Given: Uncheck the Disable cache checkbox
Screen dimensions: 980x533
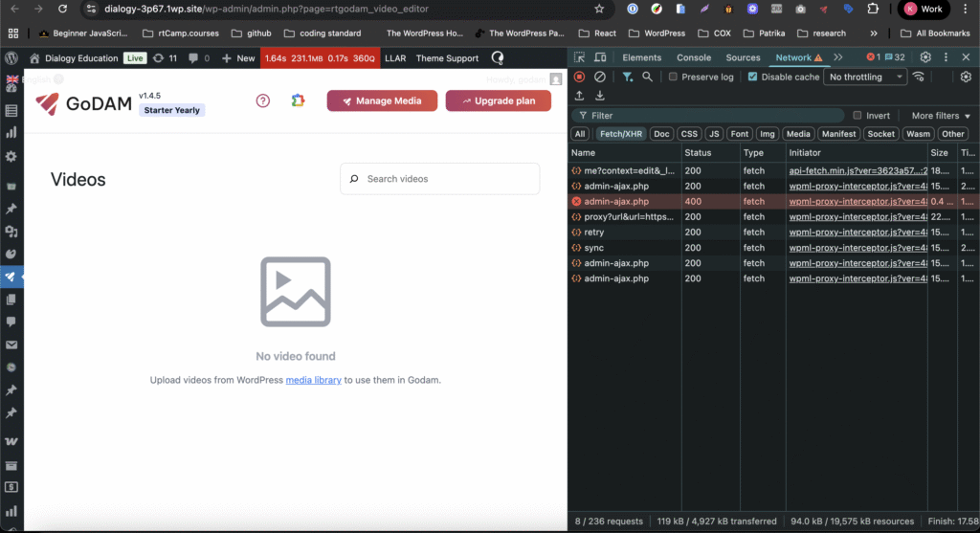Looking at the screenshot, I should (753, 77).
